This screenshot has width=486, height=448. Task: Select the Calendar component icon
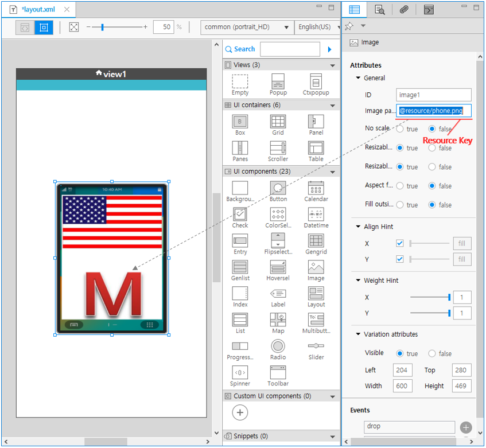click(x=316, y=188)
